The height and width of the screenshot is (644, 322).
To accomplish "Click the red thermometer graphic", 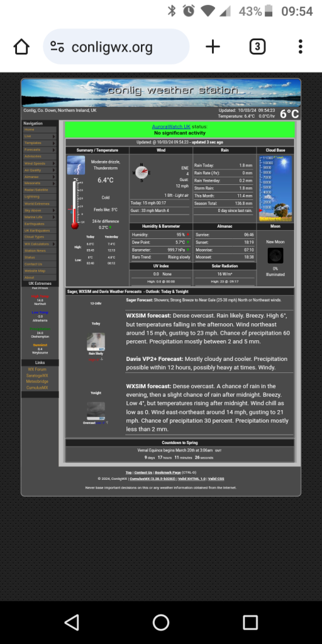I will [x=75, y=204].
